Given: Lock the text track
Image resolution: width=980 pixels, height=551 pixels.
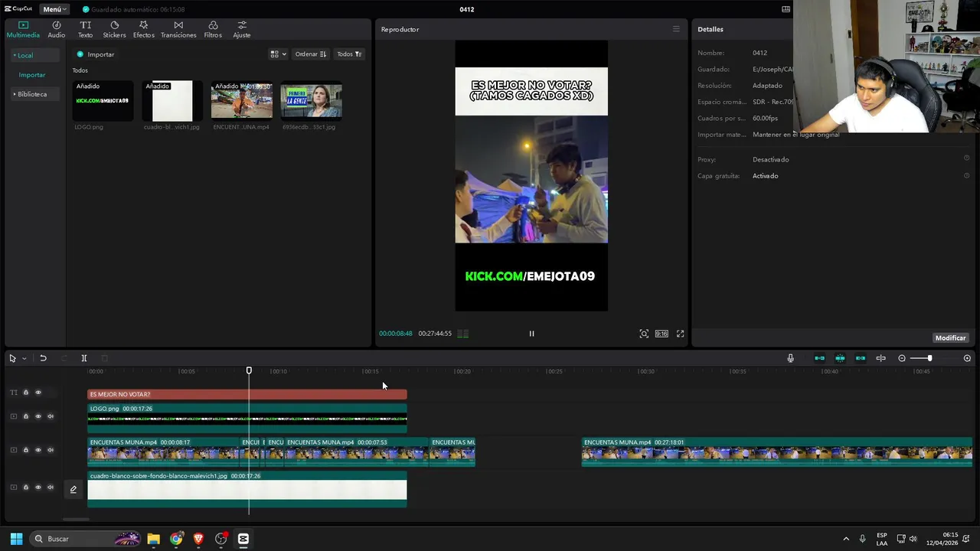Looking at the screenshot, I should click(25, 393).
